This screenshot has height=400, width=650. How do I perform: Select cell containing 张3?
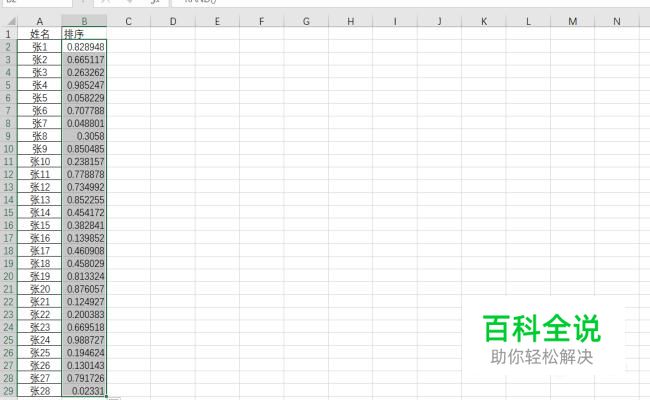click(39, 73)
